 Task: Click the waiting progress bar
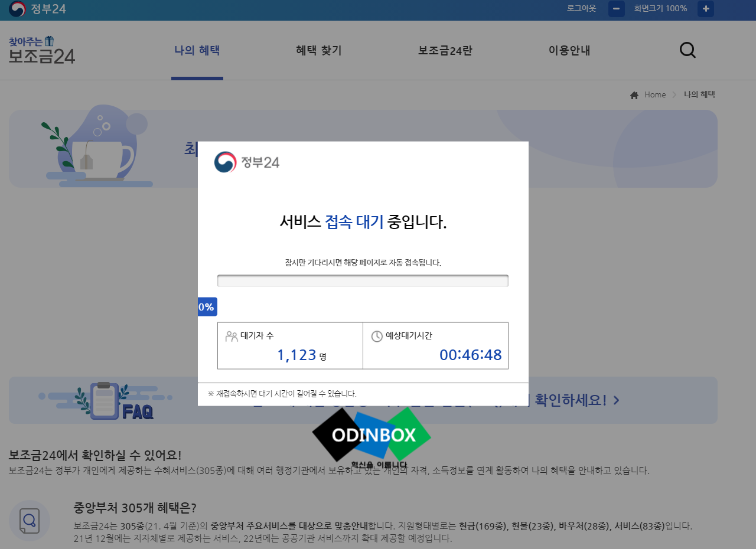click(x=363, y=280)
